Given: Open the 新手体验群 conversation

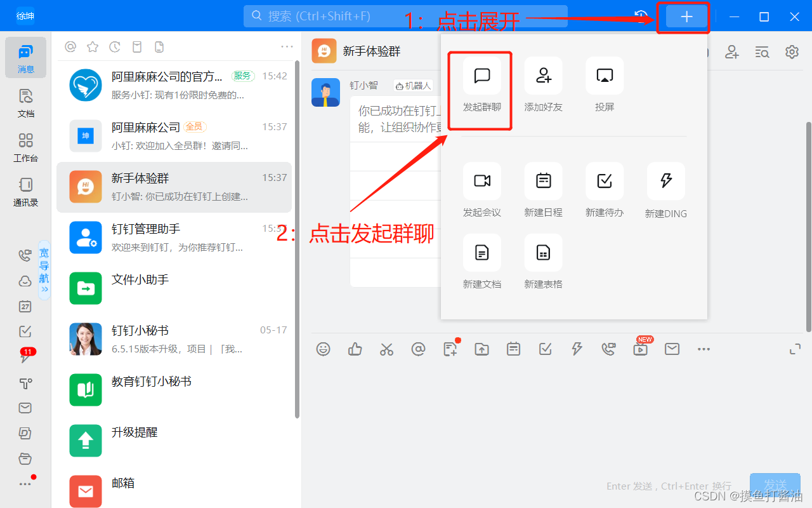Looking at the screenshot, I should point(174,187).
